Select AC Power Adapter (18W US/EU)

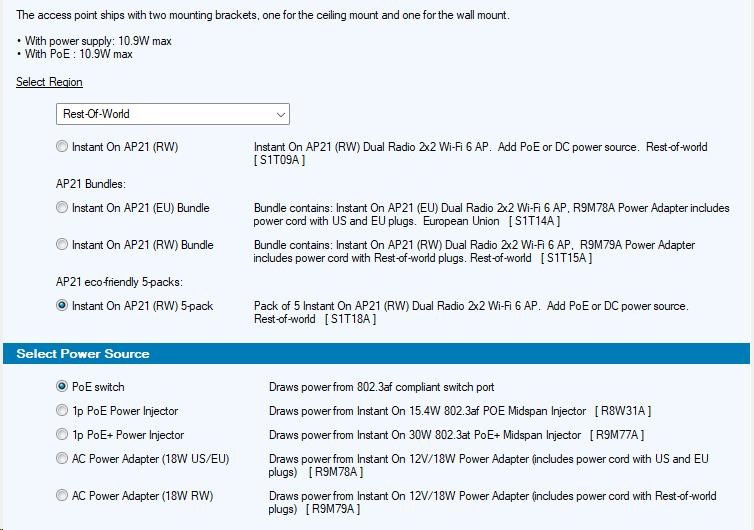63,459
